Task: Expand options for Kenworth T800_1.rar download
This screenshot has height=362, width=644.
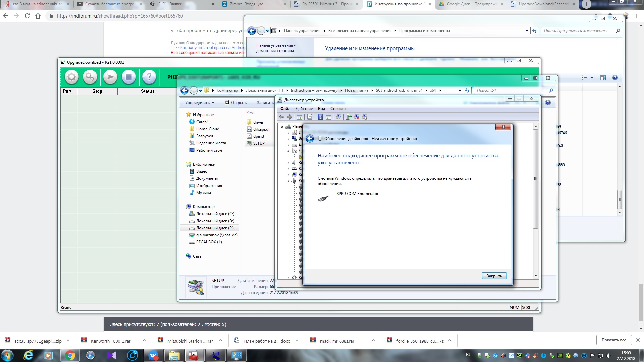Action: [x=144, y=341]
